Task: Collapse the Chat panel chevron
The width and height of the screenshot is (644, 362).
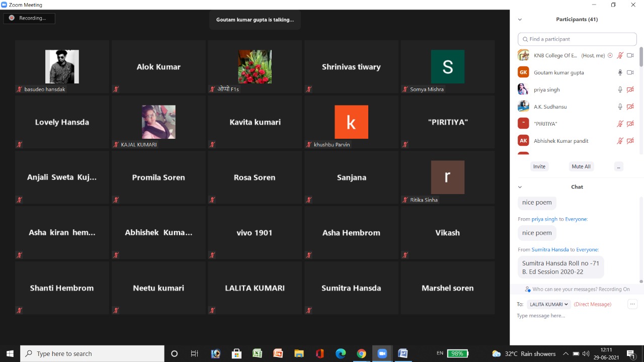Action: tap(520, 187)
